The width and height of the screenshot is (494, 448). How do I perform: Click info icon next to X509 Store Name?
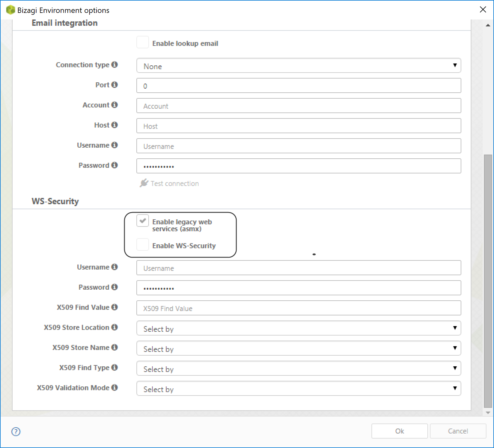[x=114, y=347]
